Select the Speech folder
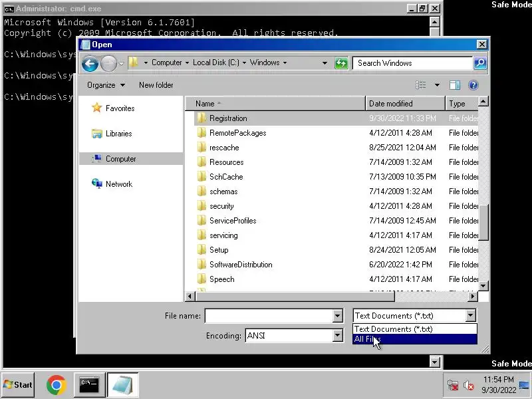 pos(336,279)
